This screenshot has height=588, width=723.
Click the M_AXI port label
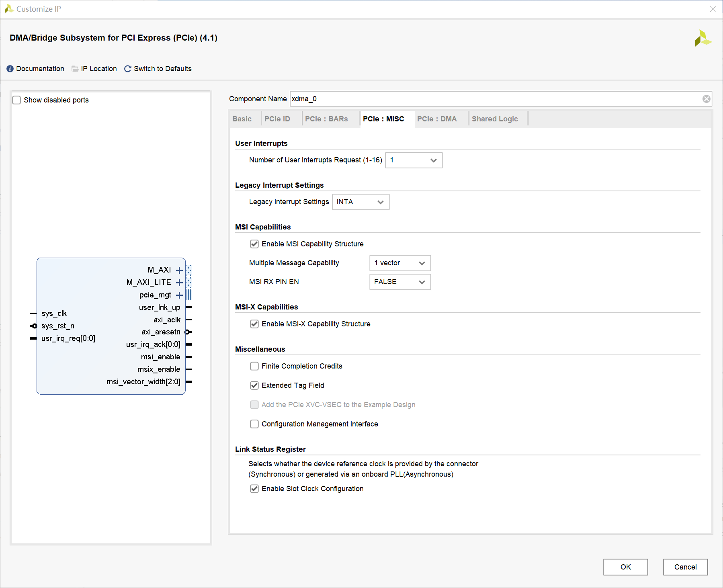[160, 270]
